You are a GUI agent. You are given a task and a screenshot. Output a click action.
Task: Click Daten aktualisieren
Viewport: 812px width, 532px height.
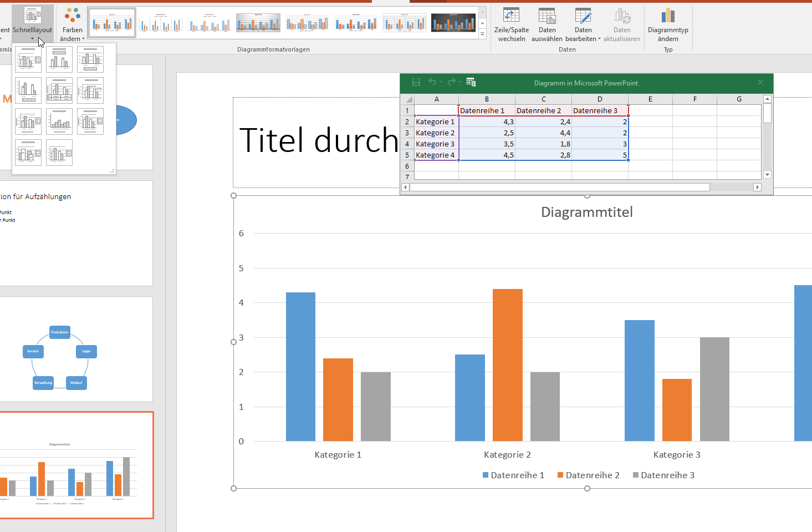(622, 24)
